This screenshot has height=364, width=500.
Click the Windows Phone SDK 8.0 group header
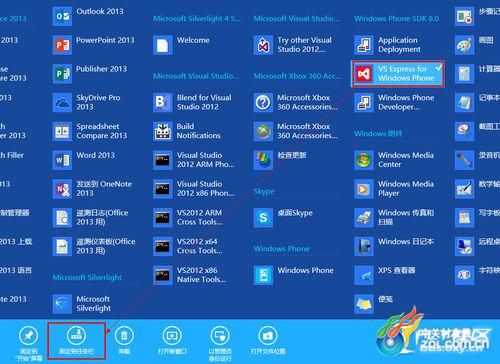coord(396,19)
